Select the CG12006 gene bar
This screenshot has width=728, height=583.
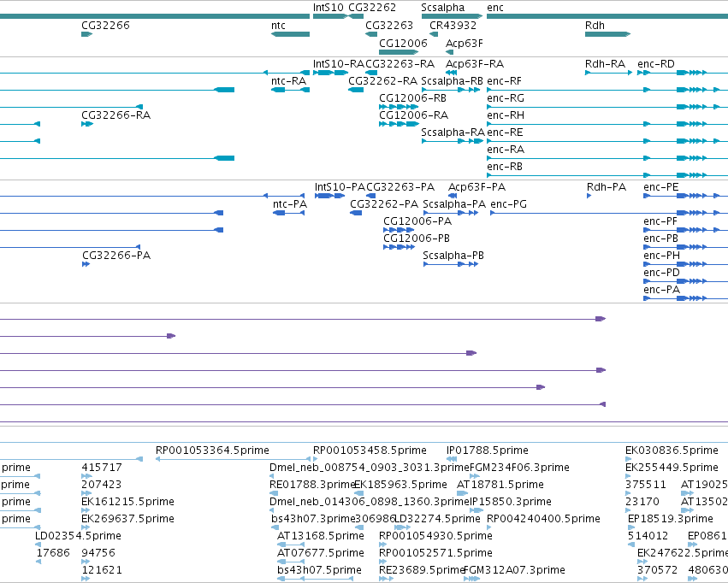pos(399,52)
